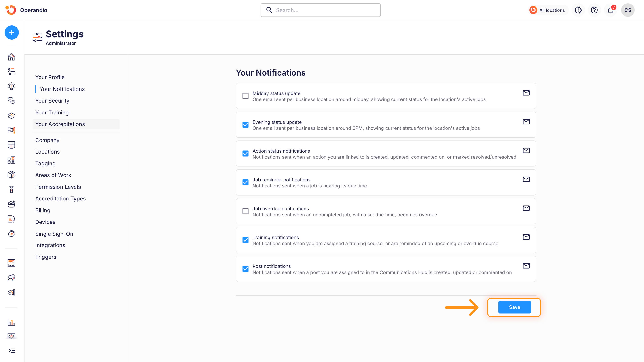Click the Operandio logo
Screen dimensions: 644x362
click(11, 10)
